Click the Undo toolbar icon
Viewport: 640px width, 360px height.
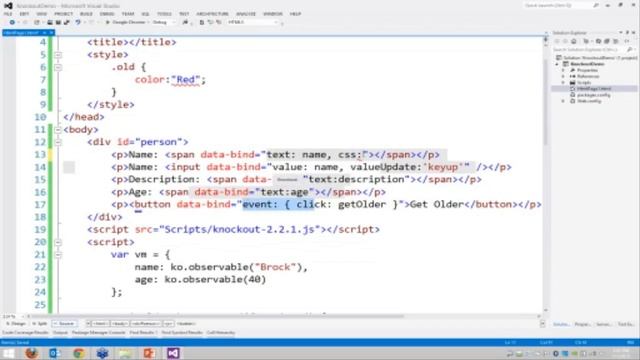tap(78, 22)
